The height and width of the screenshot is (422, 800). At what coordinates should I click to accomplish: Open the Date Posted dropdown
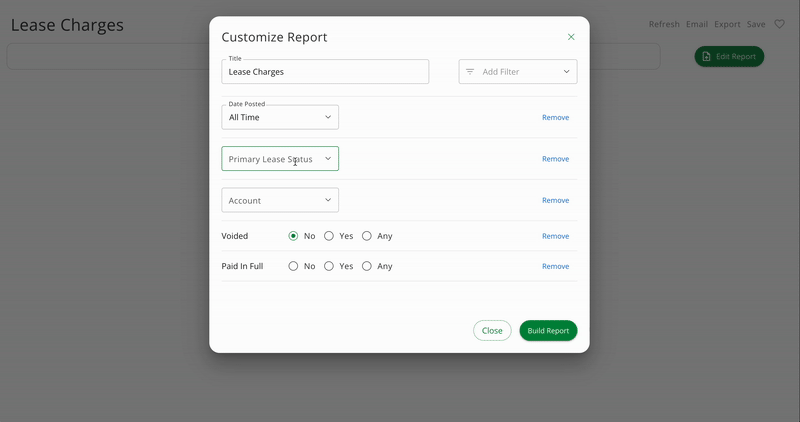[280, 117]
